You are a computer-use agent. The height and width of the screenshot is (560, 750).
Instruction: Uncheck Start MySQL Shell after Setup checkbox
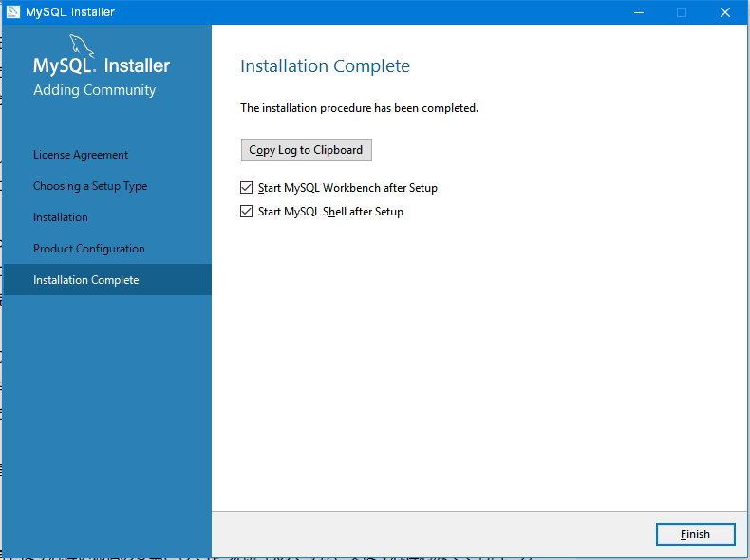coord(247,212)
